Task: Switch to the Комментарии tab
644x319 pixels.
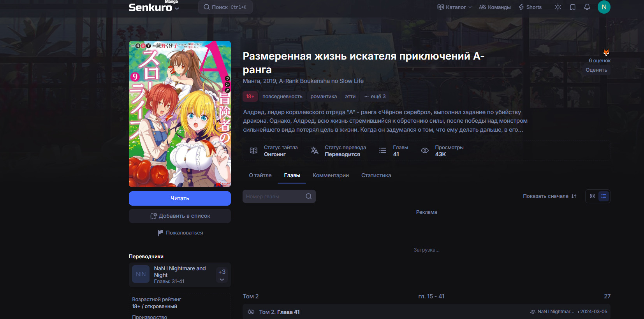Action: [331, 175]
